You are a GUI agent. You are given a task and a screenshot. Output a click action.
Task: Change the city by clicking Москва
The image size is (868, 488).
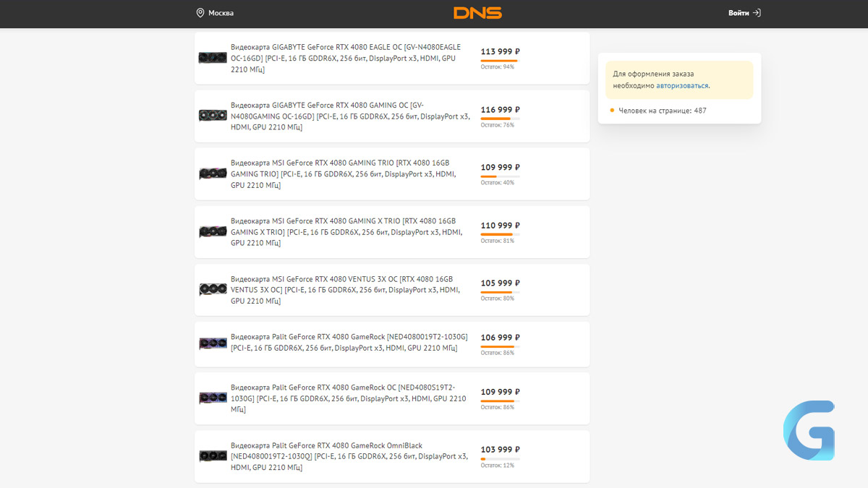point(221,13)
